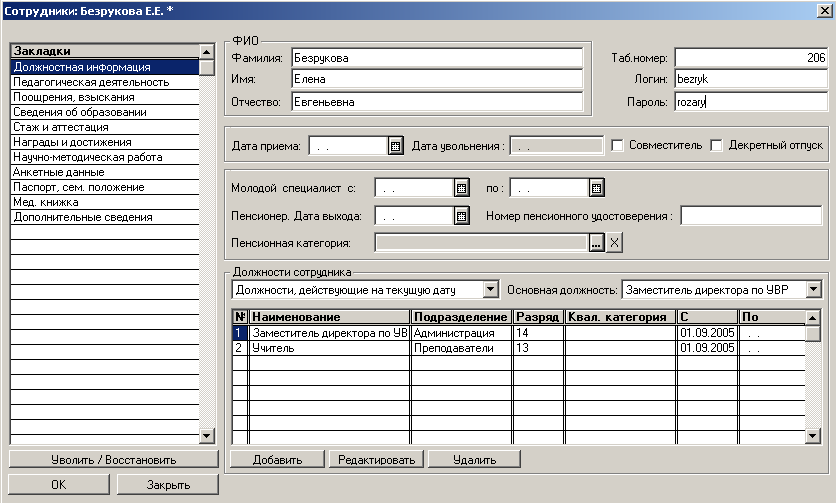The image size is (836, 503).
Task: Open calendar picker for Дата приема
Action: coord(395,146)
